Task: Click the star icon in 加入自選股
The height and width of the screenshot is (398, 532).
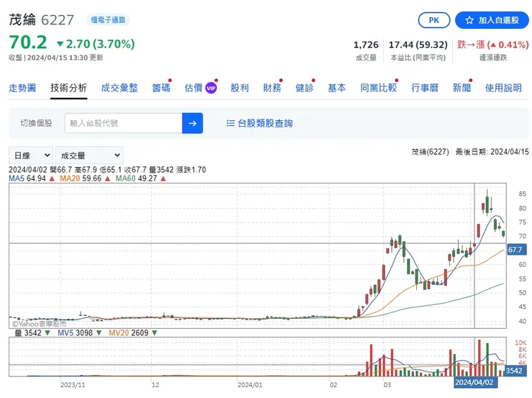Action: 469,20
